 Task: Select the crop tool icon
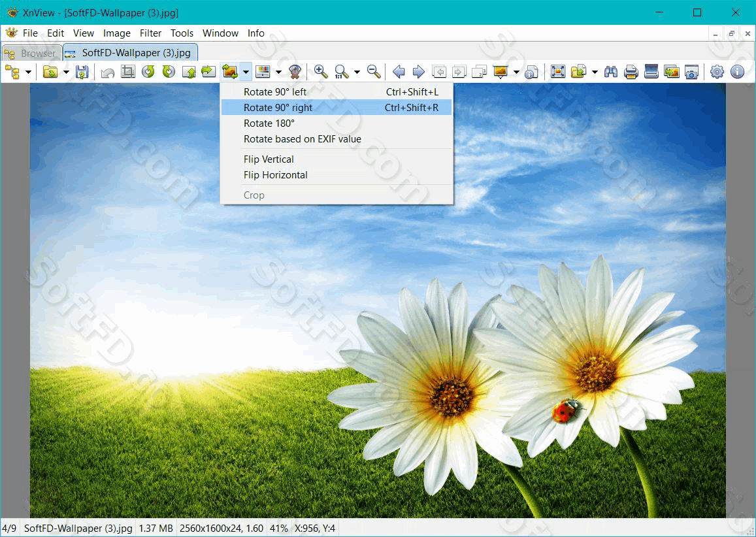(128, 72)
